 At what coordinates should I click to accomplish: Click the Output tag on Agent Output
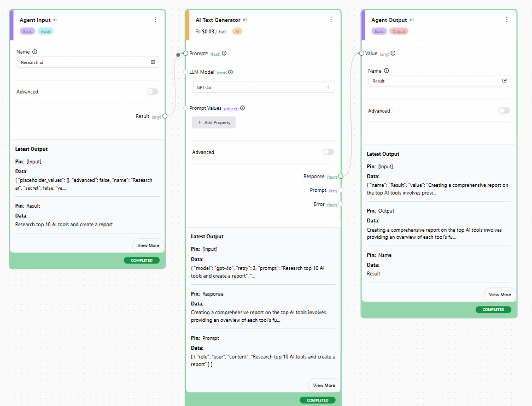pyautogui.click(x=399, y=31)
